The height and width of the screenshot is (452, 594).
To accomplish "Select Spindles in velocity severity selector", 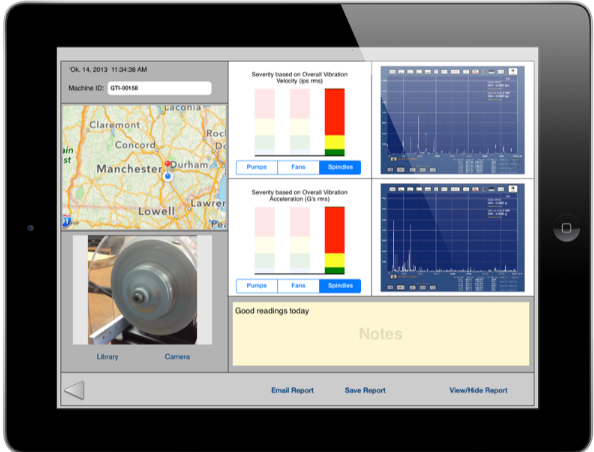I will click(340, 167).
